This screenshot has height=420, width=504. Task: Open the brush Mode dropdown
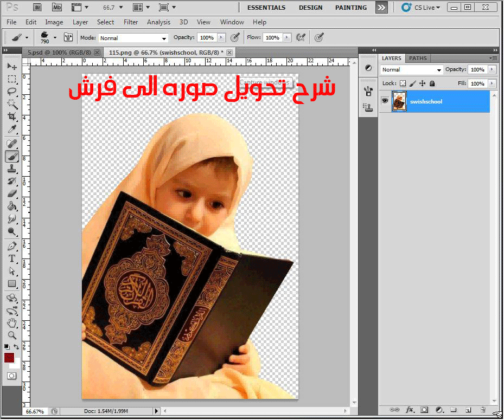coord(133,38)
